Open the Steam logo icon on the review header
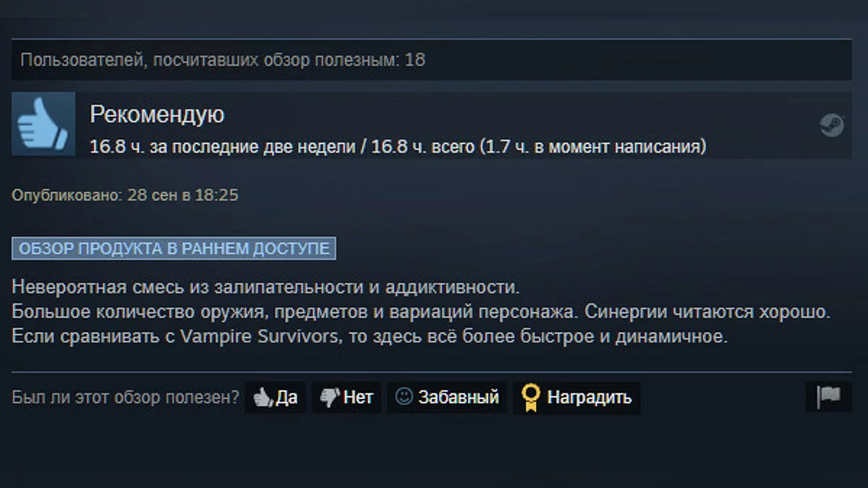The height and width of the screenshot is (488, 868). click(x=832, y=124)
